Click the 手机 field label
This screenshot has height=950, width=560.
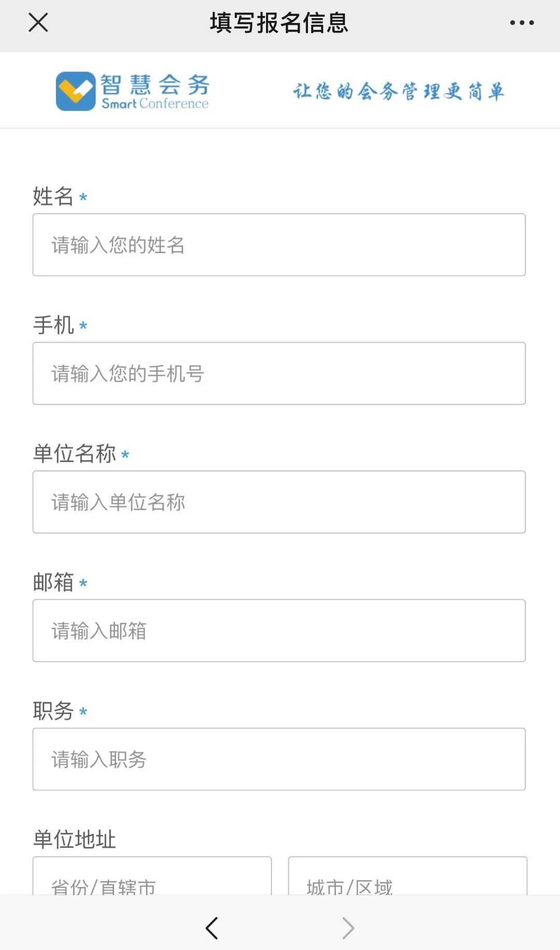(53, 325)
